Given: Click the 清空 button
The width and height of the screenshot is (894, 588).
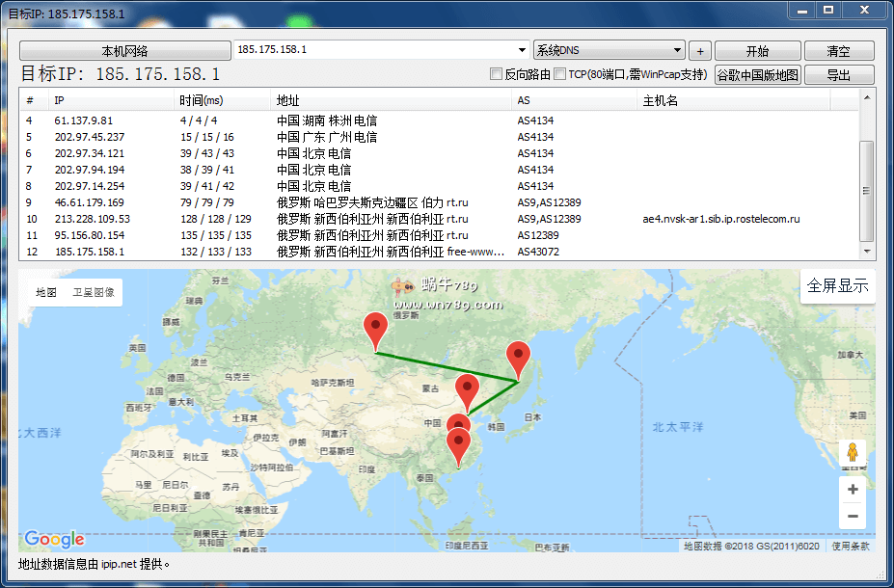Looking at the screenshot, I should [x=838, y=51].
